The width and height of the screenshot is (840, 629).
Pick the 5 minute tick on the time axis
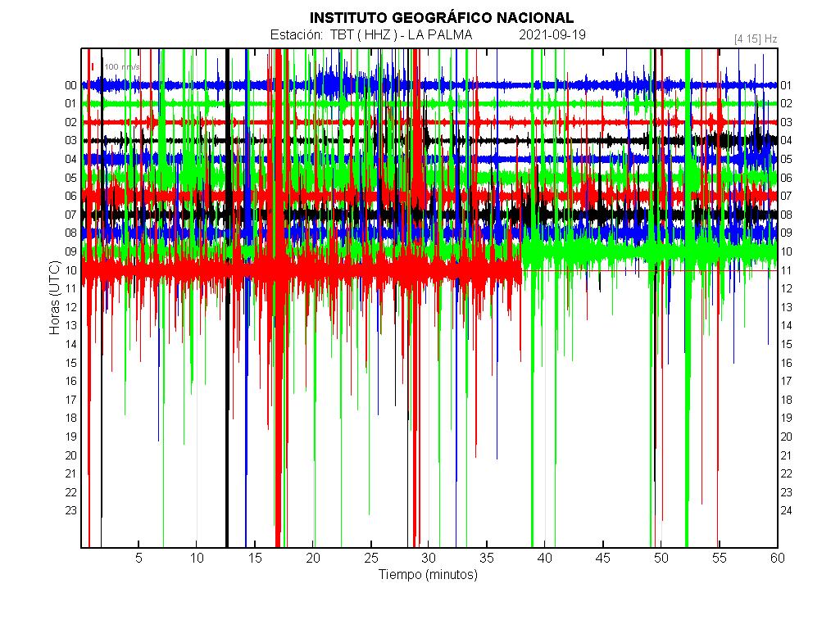pos(138,558)
